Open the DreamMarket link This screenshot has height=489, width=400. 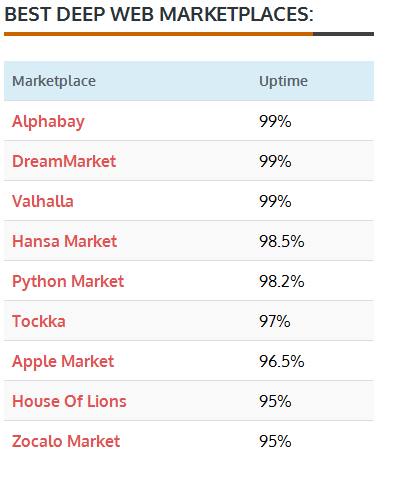[x=64, y=161]
